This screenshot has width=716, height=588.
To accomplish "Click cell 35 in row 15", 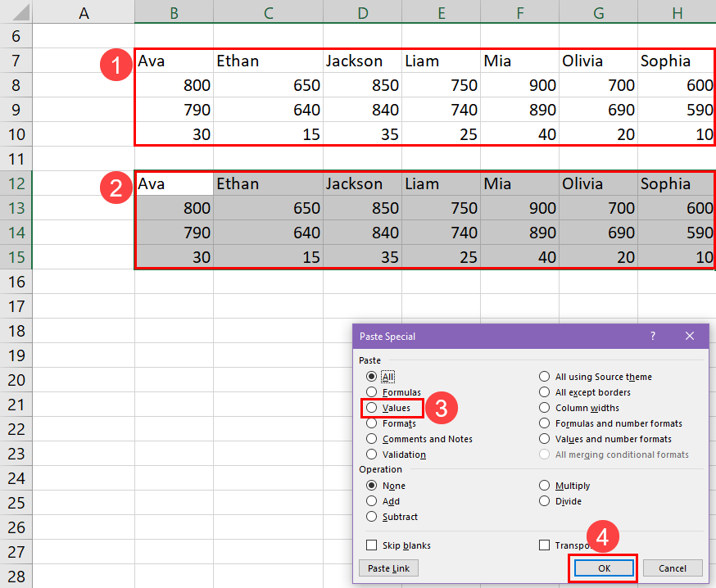I will tap(363, 257).
